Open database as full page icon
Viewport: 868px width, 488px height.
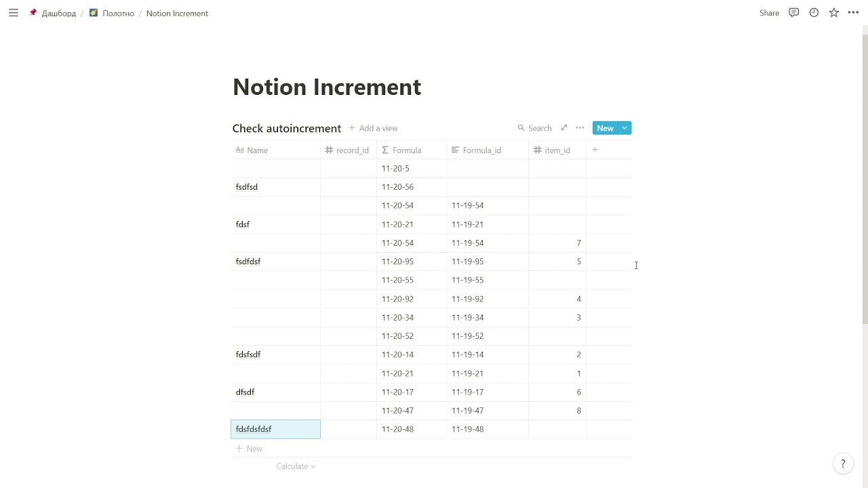pyautogui.click(x=564, y=128)
